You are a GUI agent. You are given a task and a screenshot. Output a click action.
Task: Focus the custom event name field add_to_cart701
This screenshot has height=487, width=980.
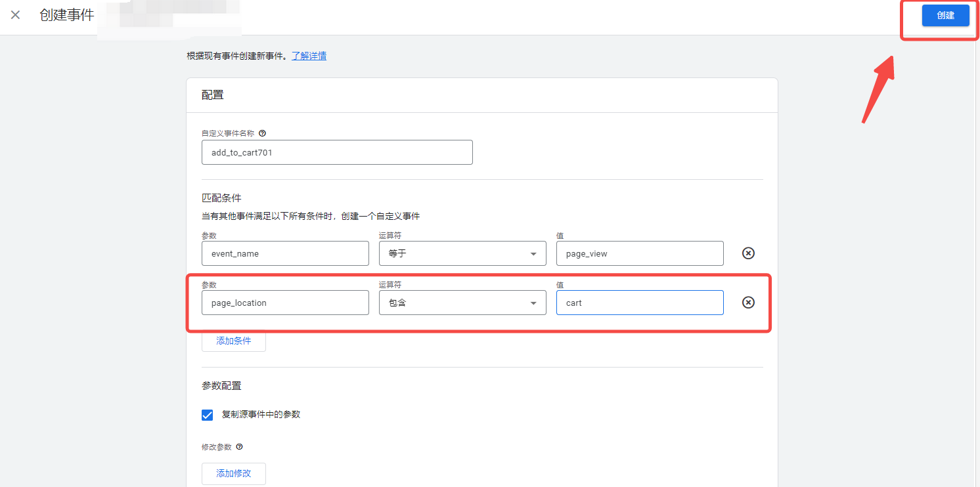click(x=336, y=152)
